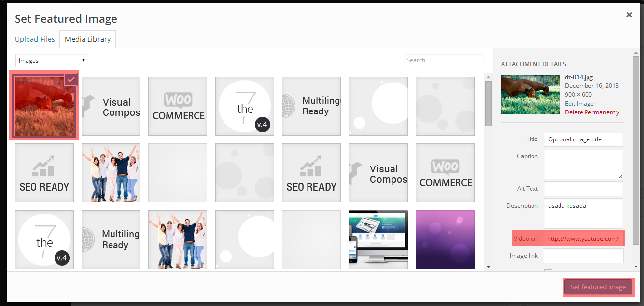Click into the Caption text area
Image resolution: width=644 pixels, height=306 pixels.
pos(583,164)
